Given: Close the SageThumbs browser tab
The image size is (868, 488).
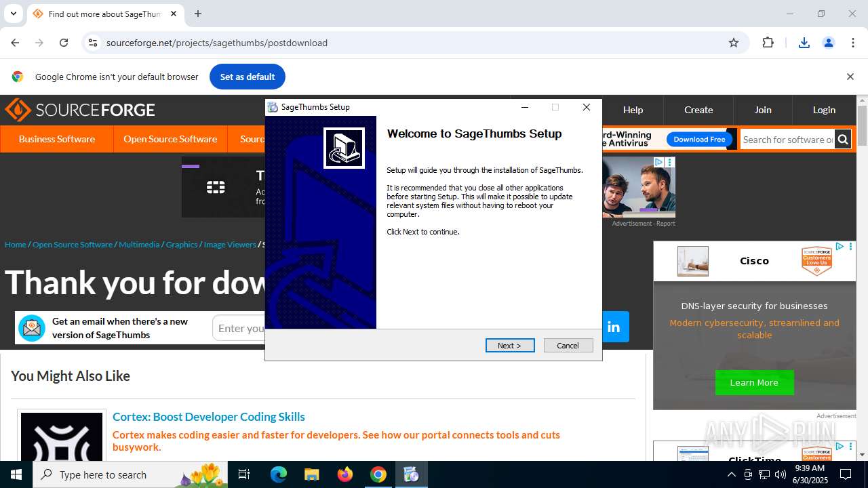Looking at the screenshot, I should tap(174, 14).
